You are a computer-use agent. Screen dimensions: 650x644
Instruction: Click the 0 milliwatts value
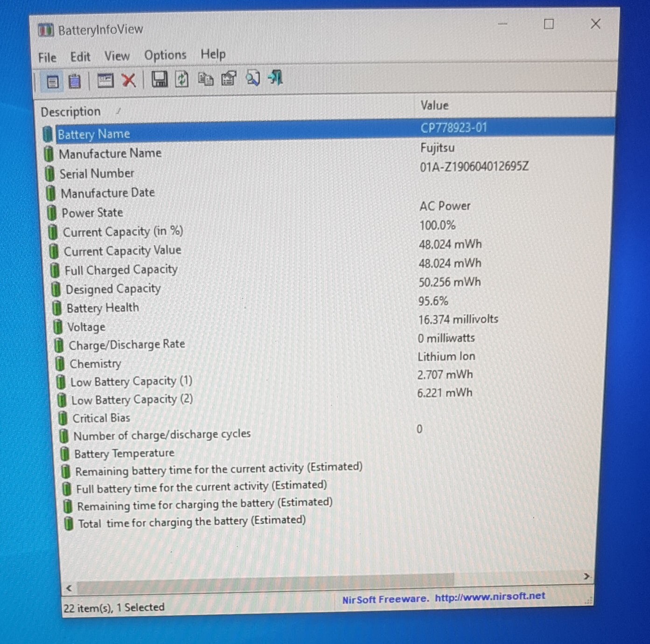(446, 338)
